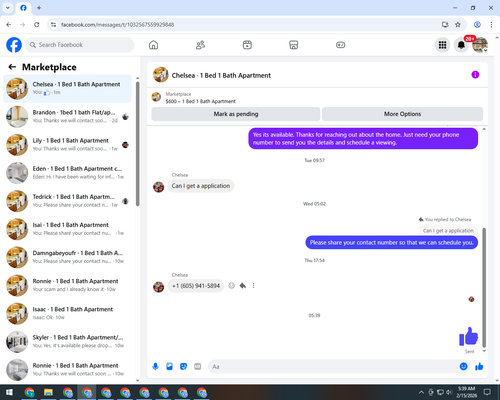The width and height of the screenshot is (500, 400).
Task: Open the account profile picture menu
Action: pyautogui.click(x=480, y=45)
